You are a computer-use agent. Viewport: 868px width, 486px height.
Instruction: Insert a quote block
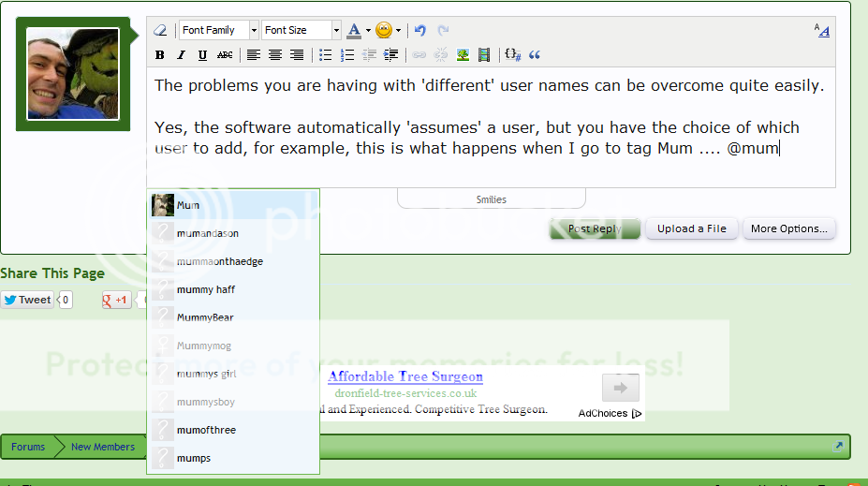(535, 55)
